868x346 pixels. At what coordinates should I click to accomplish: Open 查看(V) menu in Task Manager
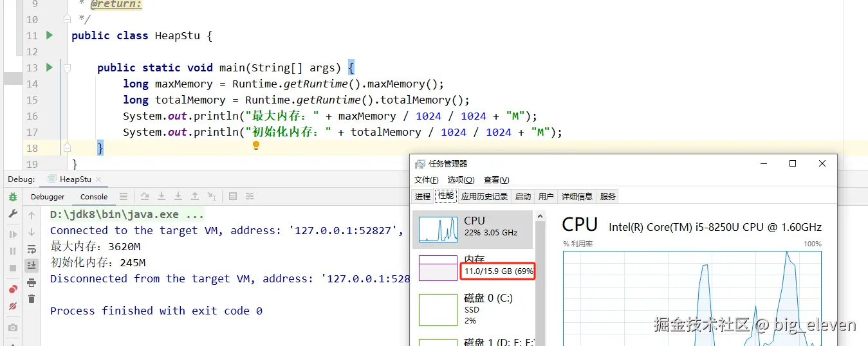[x=497, y=180]
